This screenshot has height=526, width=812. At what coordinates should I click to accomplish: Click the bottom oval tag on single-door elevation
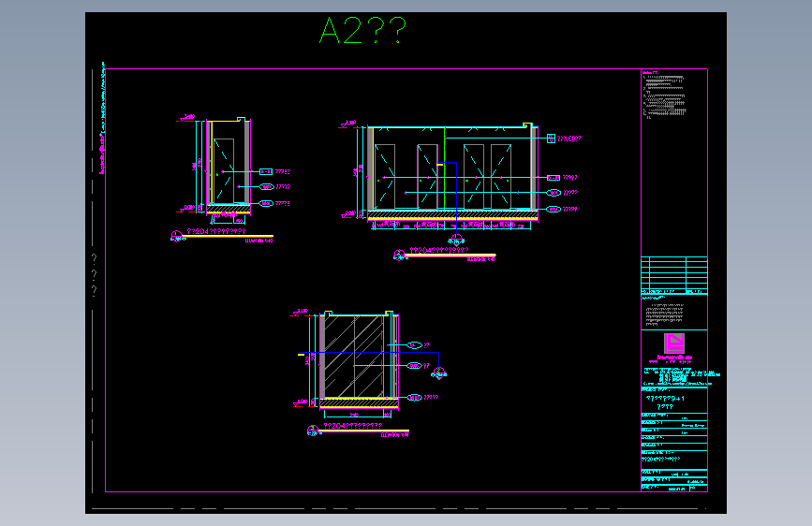(x=266, y=203)
